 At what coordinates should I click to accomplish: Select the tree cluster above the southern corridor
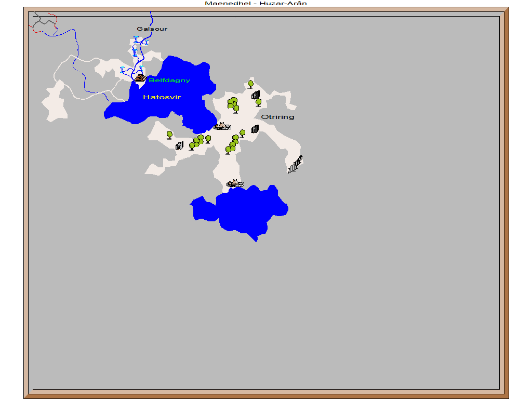232,144
